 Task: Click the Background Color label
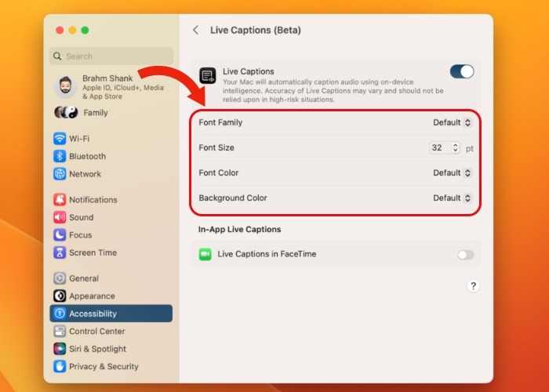tap(233, 198)
